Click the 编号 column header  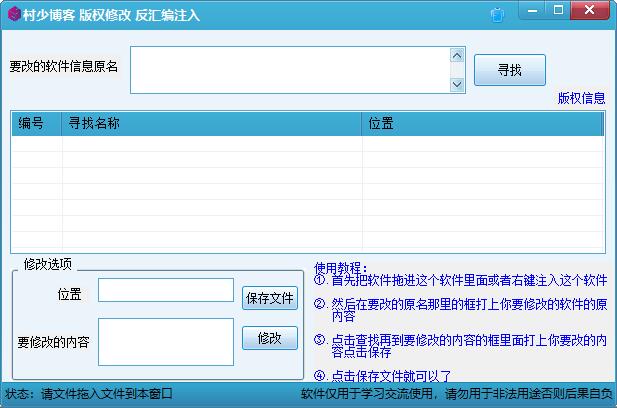(x=32, y=123)
